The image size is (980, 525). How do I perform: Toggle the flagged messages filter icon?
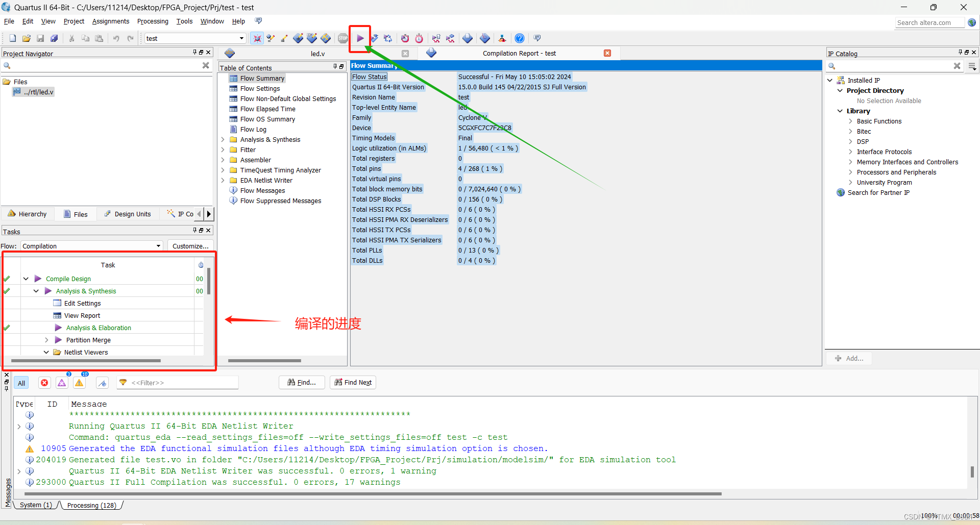click(103, 383)
